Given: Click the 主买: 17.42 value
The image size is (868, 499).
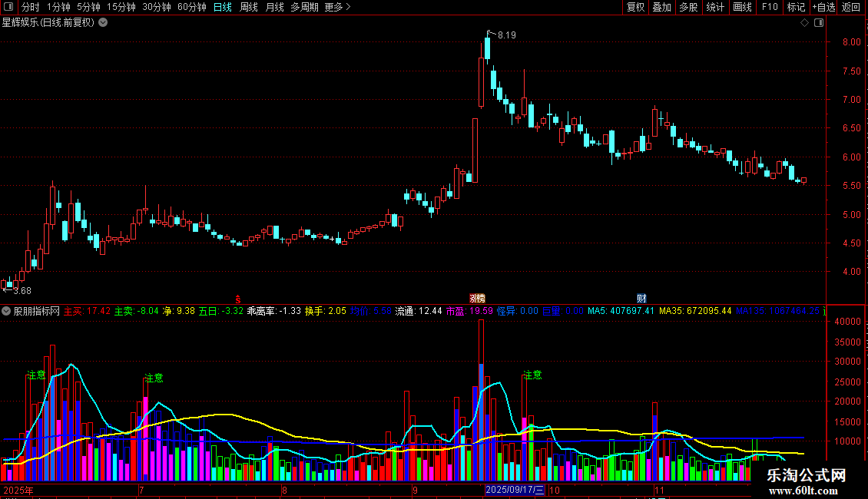Looking at the screenshot, I should [x=87, y=311].
